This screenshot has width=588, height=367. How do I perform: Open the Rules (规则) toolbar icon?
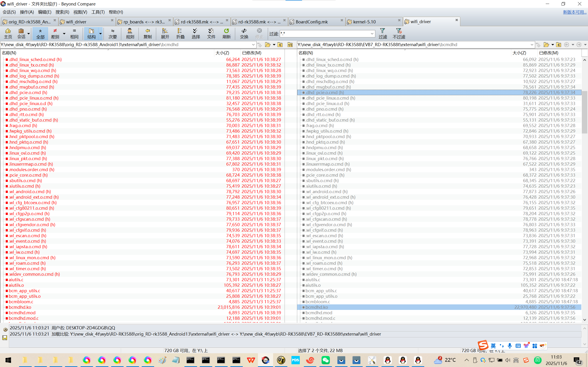pyautogui.click(x=130, y=33)
